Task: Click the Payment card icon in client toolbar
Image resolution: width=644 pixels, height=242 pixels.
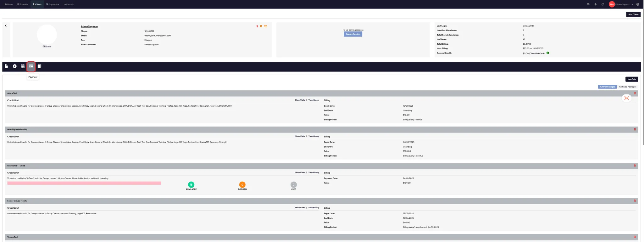Action: [31, 66]
